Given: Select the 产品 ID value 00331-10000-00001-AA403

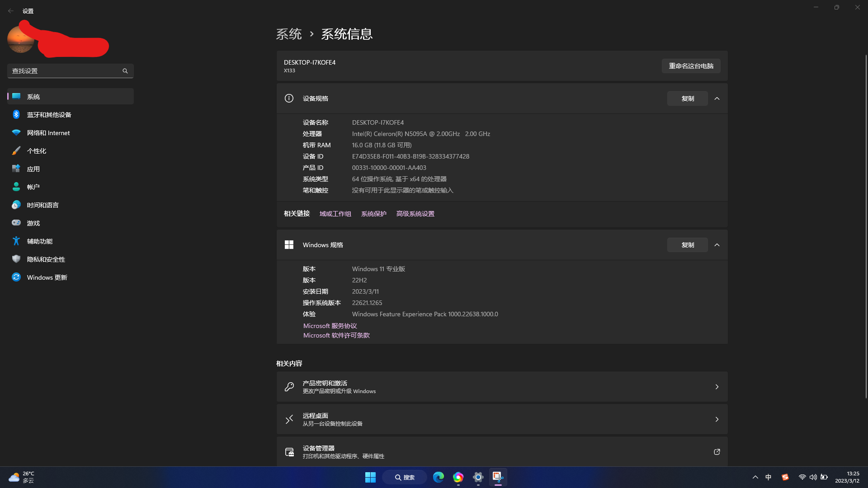Looking at the screenshot, I should coord(389,168).
